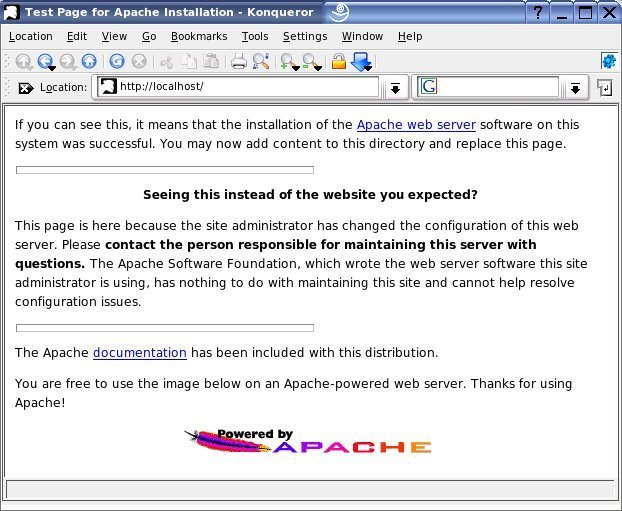Go back with the Back arrow icon

tap(45, 62)
